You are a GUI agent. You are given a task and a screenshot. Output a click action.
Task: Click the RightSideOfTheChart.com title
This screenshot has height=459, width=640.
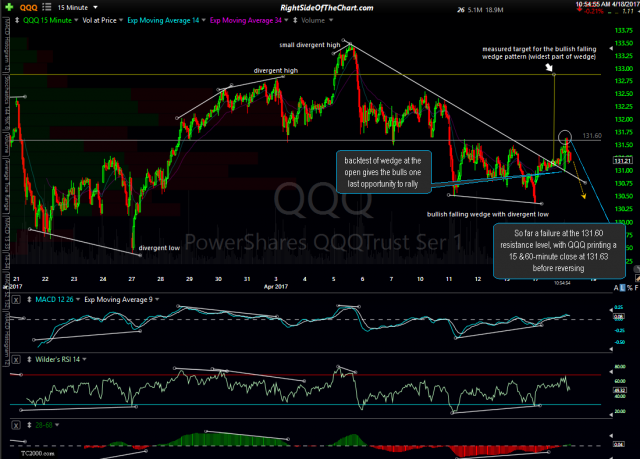327,7
